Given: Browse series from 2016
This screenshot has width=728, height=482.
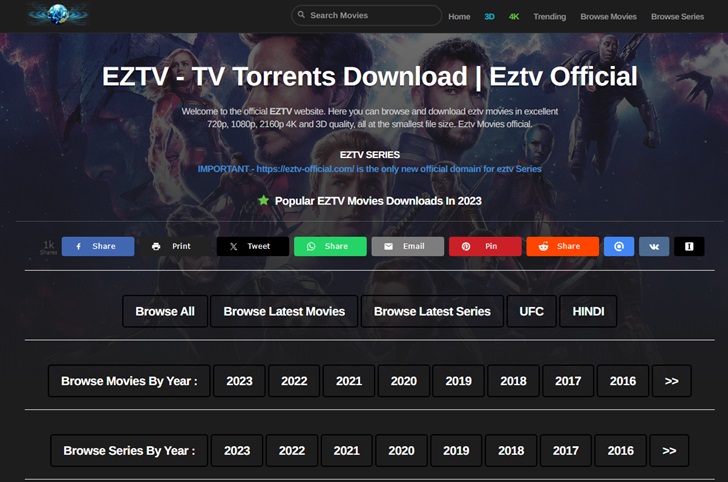Looking at the screenshot, I should tap(620, 450).
